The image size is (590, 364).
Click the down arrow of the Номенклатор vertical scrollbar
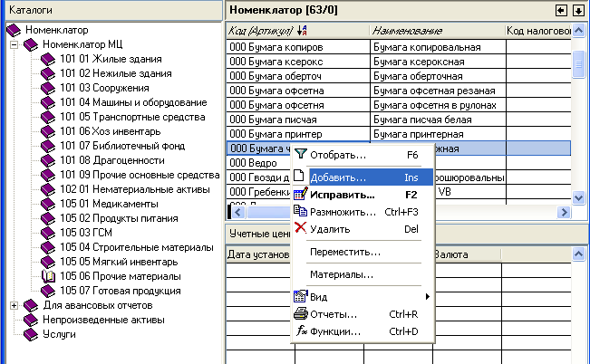coord(579,197)
